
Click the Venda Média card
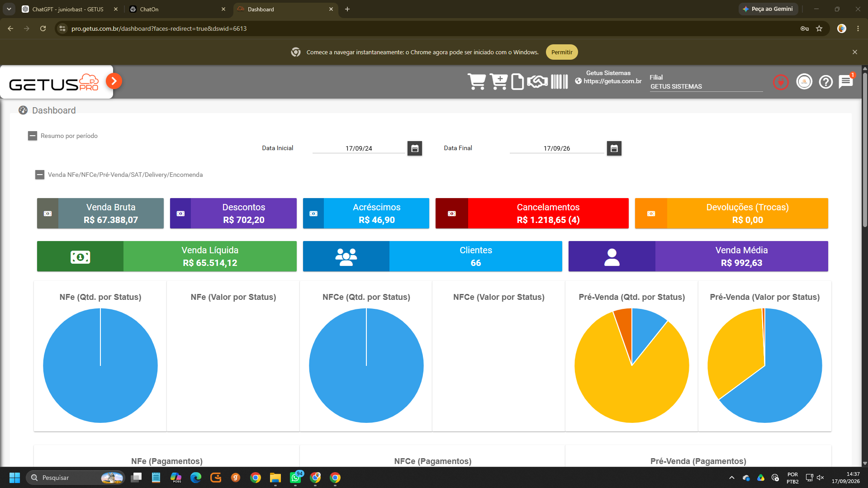click(698, 256)
